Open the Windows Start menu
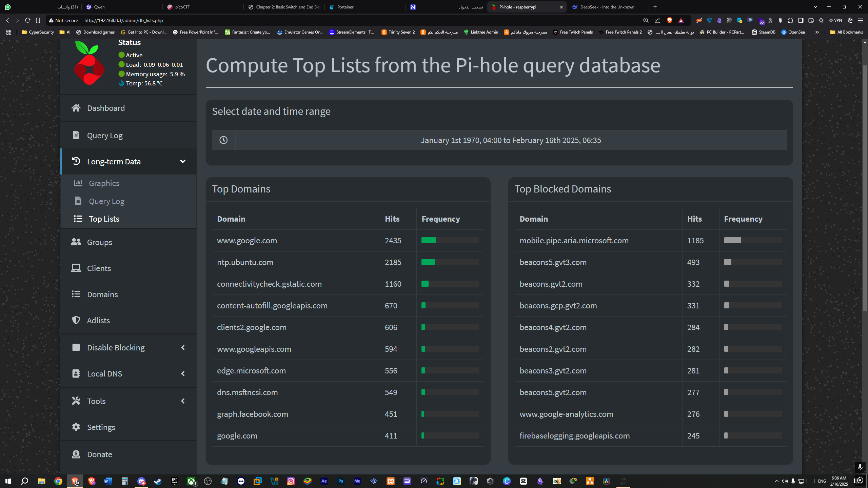The image size is (868, 488). click(8, 481)
